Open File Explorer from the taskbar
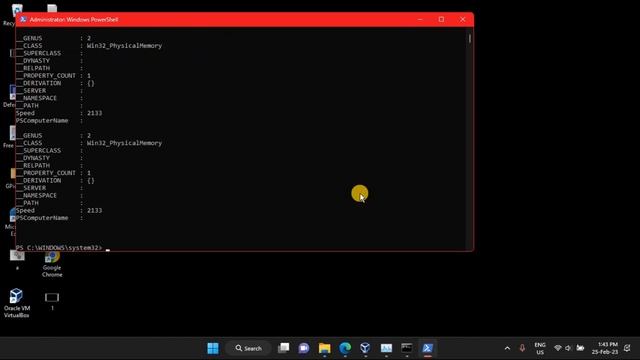The height and width of the screenshot is (360, 640). tap(324, 348)
